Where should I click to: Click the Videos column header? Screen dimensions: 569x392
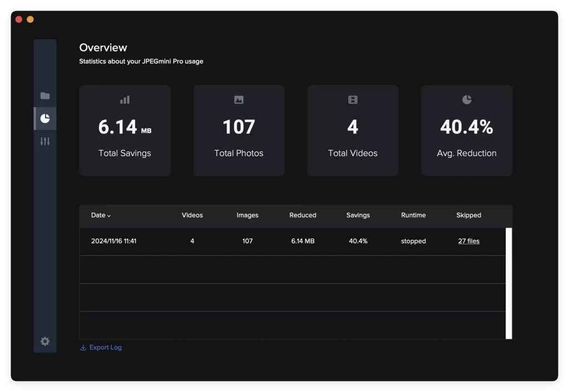point(192,215)
